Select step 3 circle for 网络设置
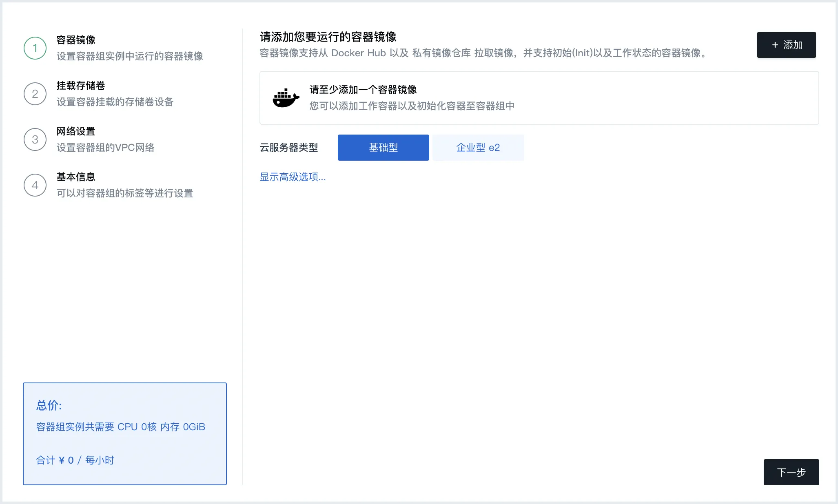Image resolution: width=838 pixels, height=504 pixels. tap(35, 139)
